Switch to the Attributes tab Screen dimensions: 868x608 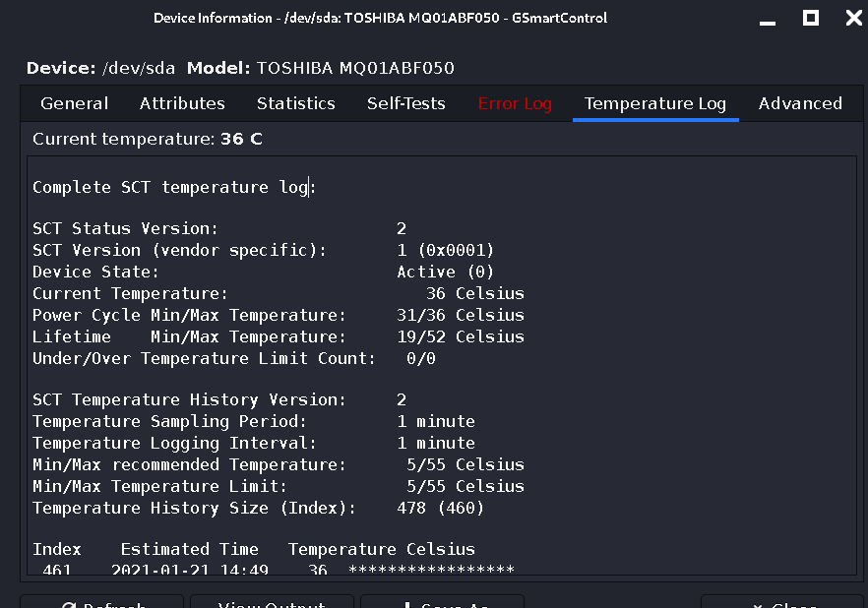coord(182,103)
